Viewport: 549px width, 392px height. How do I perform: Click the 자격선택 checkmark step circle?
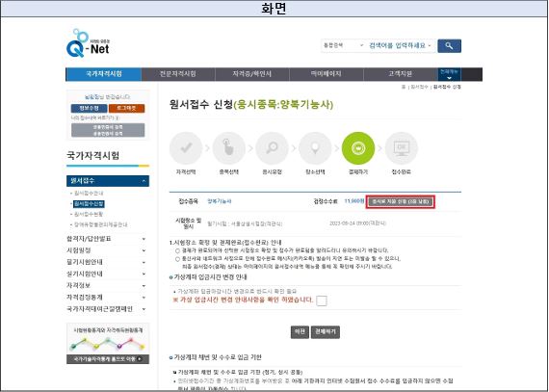186,148
